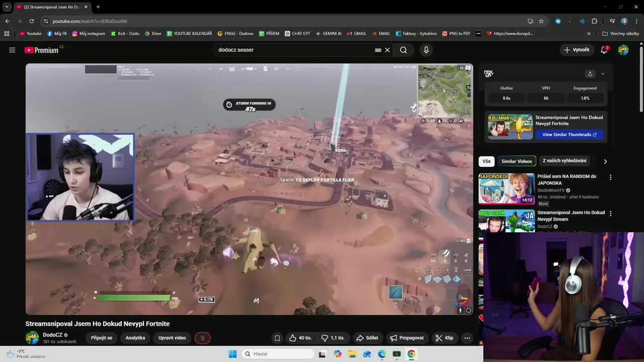Click the Upravit video button
The image size is (644, 362).
(x=172, y=338)
